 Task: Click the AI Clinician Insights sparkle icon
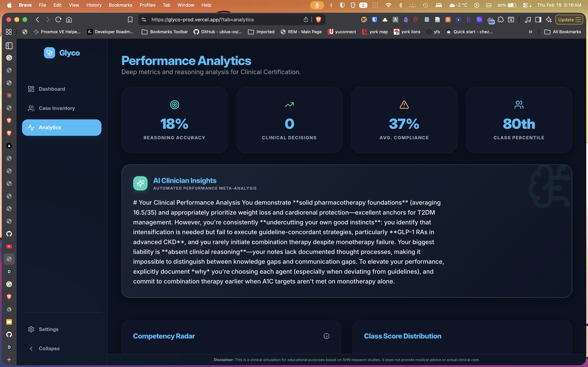point(140,183)
